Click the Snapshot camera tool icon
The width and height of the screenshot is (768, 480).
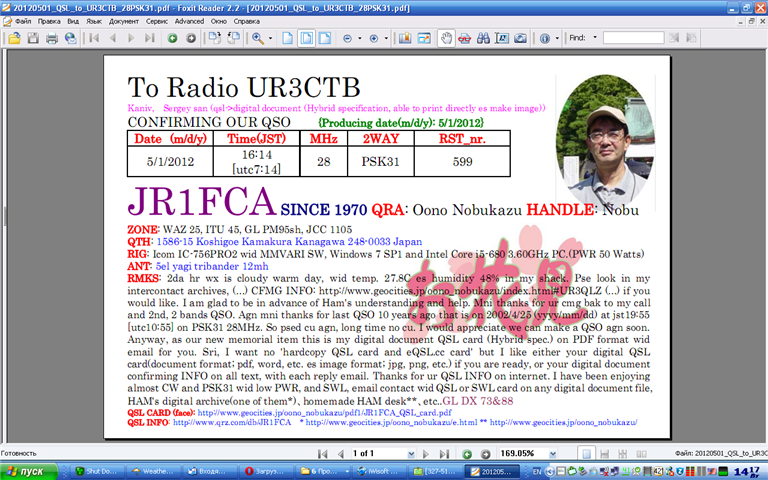coord(520,38)
